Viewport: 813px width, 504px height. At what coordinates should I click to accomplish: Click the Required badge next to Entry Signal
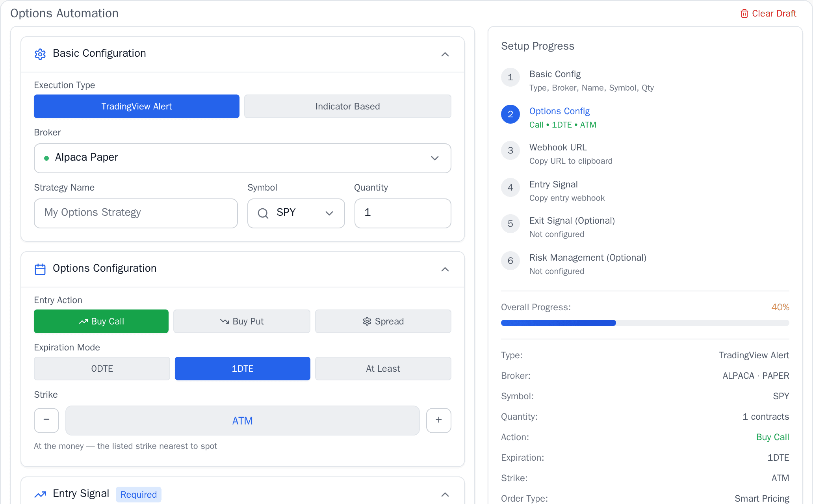pos(139,495)
